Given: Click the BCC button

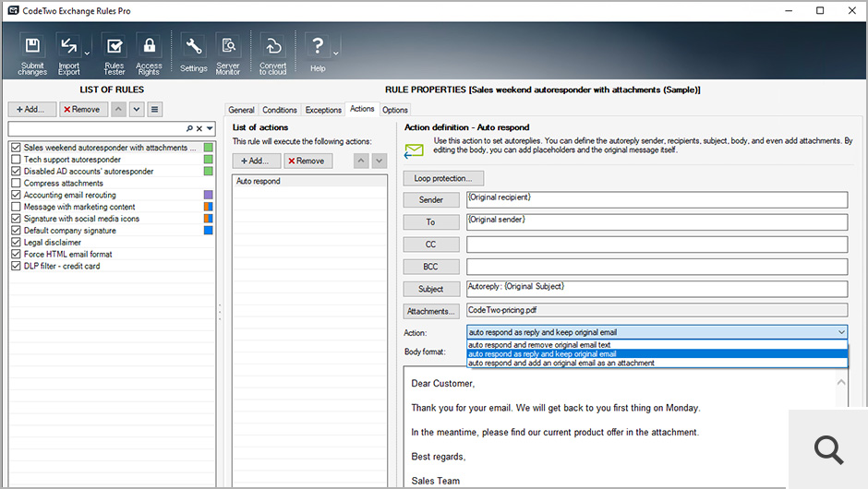Looking at the screenshot, I should click(x=431, y=267).
